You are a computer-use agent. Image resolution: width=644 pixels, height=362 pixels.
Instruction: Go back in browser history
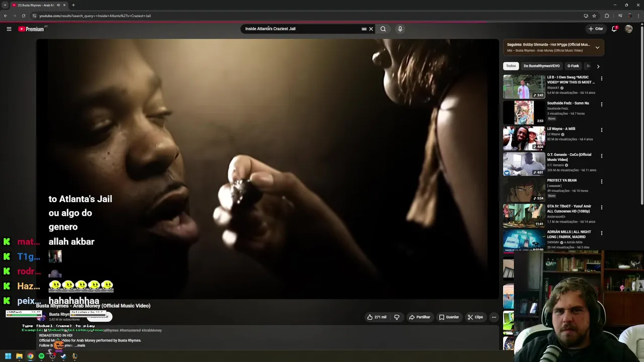[x=6, y=16]
